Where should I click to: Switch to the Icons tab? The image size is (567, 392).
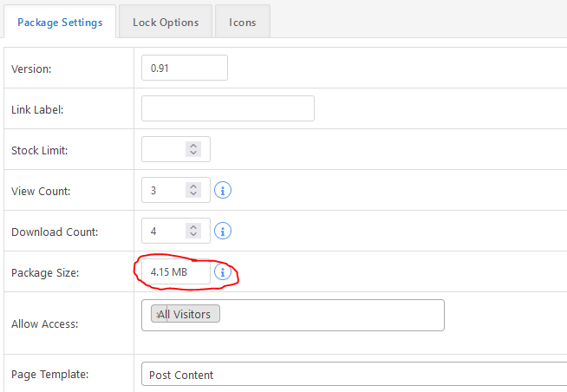tap(243, 22)
